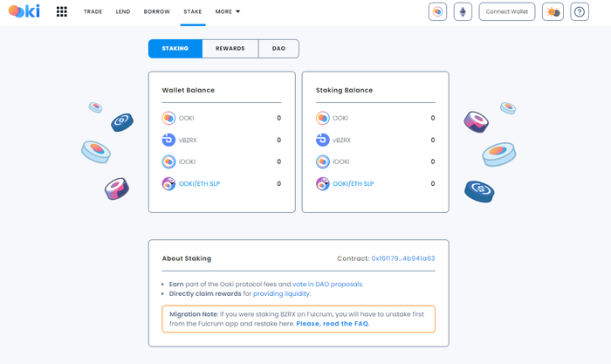Click OOKI icon in Staking Balance
The width and height of the screenshot is (611, 364).
pyautogui.click(x=323, y=118)
